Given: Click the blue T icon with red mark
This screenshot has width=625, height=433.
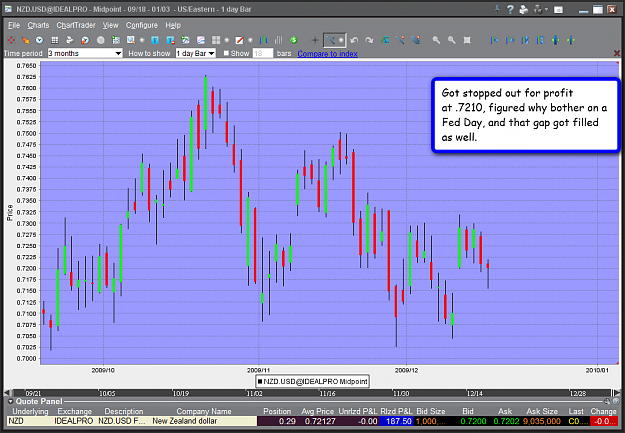Looking at the screenshot, I should click(170, 40).
